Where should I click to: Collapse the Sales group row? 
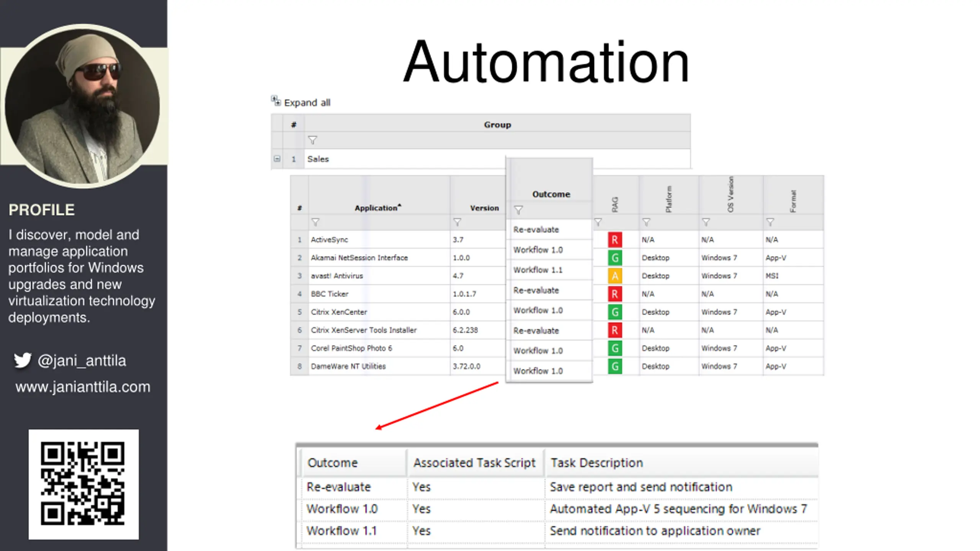point(277,159)
